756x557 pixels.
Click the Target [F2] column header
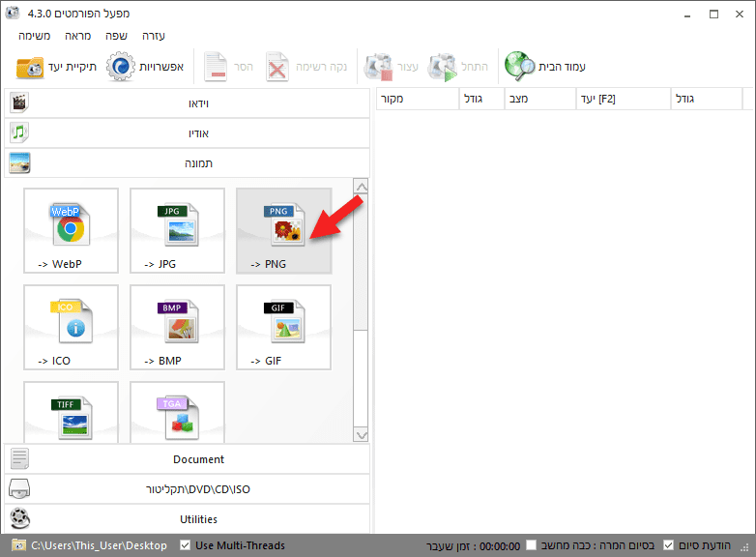(x=624, y=99)
